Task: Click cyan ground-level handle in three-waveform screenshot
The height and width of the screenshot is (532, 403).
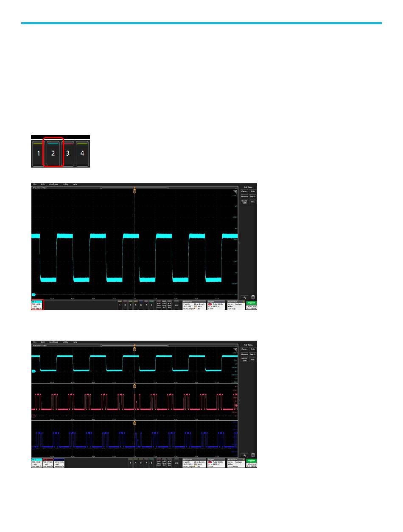Action: tap(34, 371)
